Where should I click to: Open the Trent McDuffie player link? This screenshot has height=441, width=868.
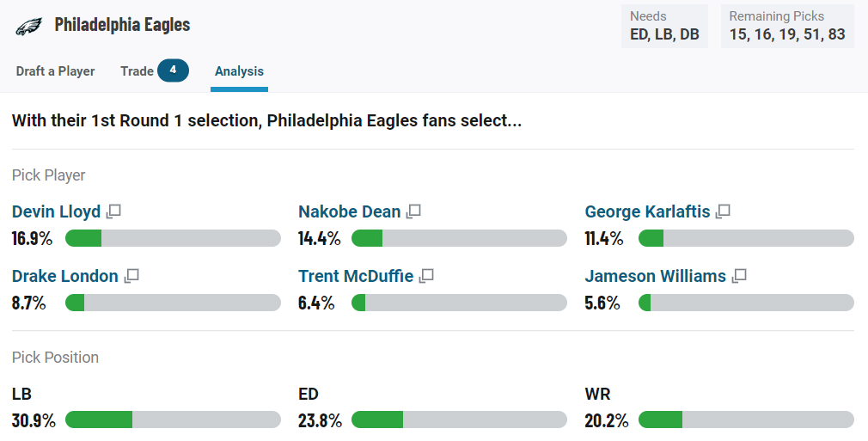pyautogui.click(x=356, y=276)
